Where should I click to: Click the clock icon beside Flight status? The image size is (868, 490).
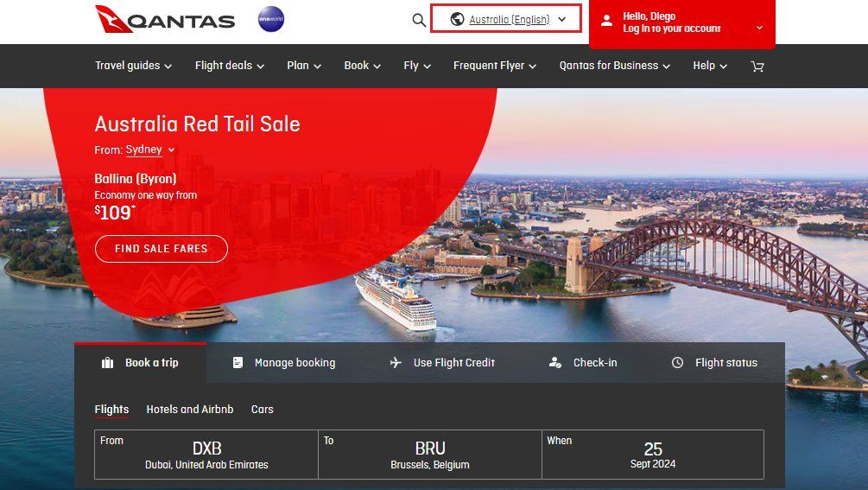click(x=678, y=363)
